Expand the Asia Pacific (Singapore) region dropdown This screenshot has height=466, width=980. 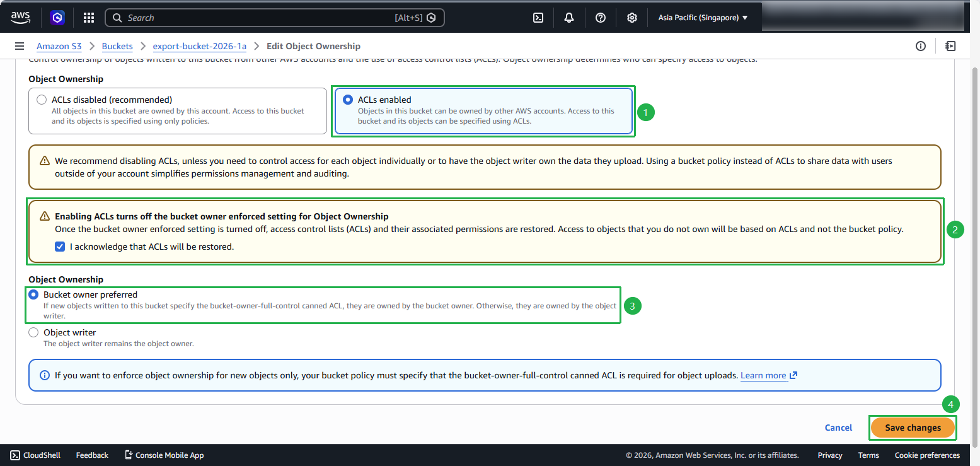tap(703, 18)
